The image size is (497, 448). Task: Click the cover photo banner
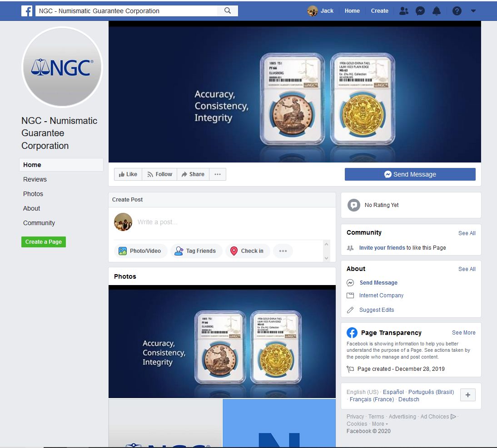click(x=294, y=92)
